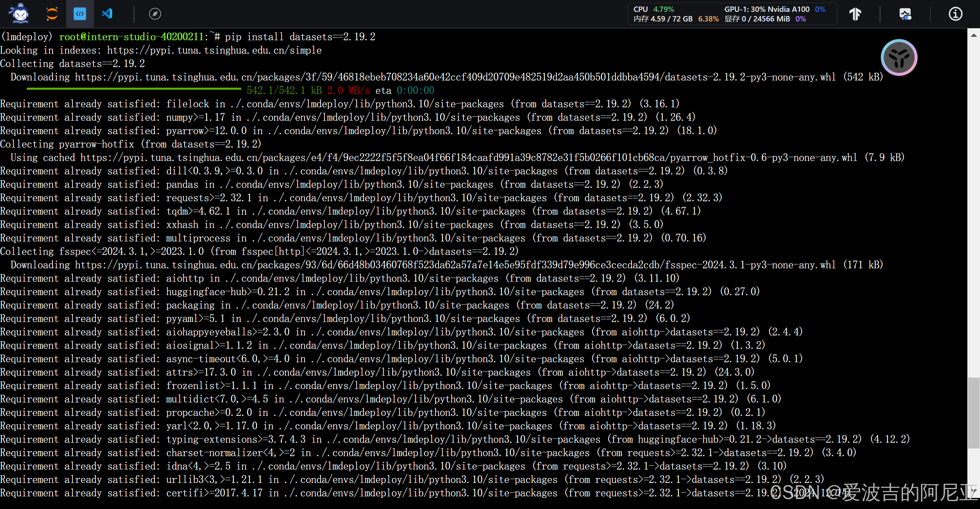
Task: Open the TensorBoard icon in top bar
Action: tap(855, 14)
